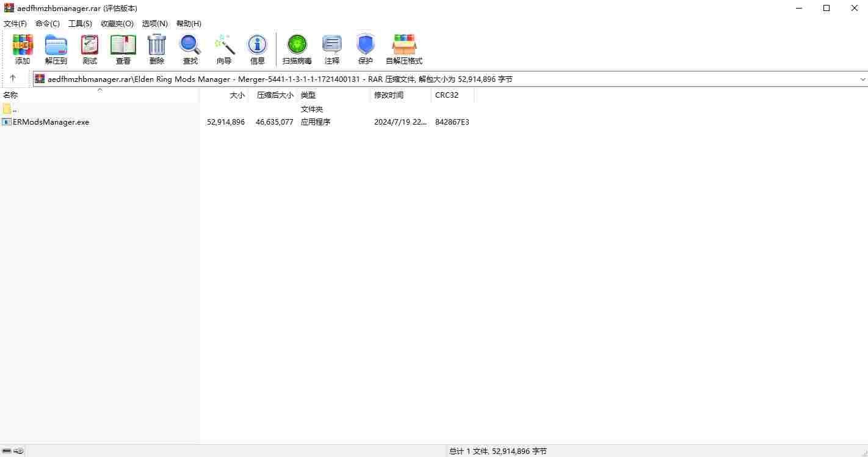Minimize the WinRAR window
The image size is (868, 457).
[x=800, y=8]
